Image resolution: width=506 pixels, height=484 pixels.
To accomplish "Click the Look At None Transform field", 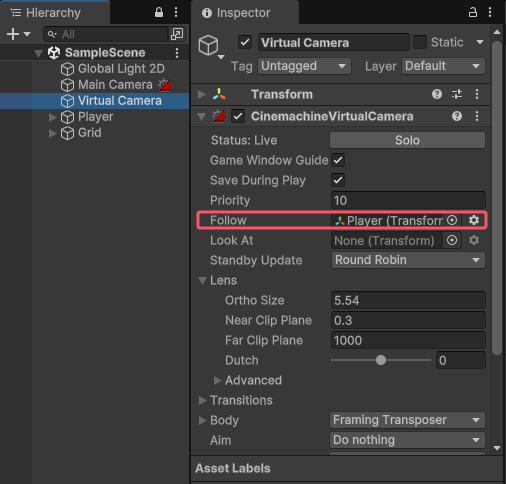I will pos(387,240).
